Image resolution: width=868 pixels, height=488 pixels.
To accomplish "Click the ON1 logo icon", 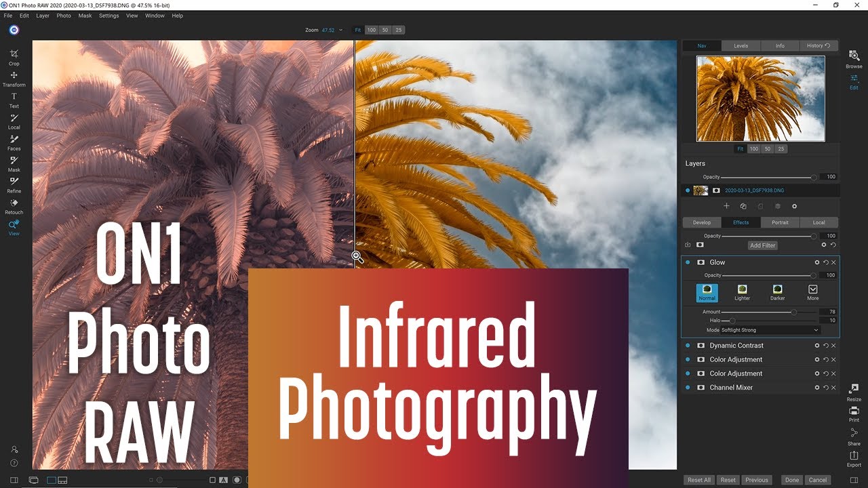I will tap(14, 30).
